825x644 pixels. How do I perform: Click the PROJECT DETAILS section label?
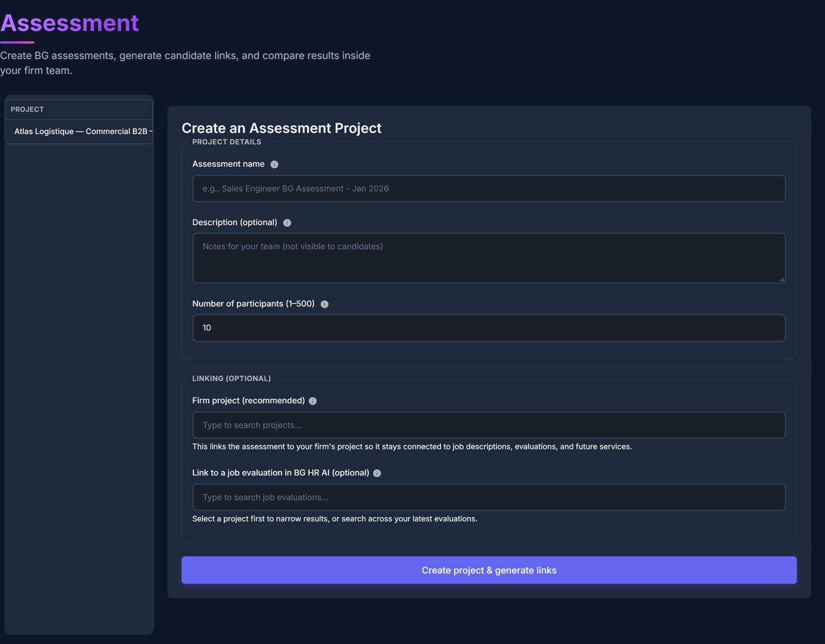(x=227, y=142)
